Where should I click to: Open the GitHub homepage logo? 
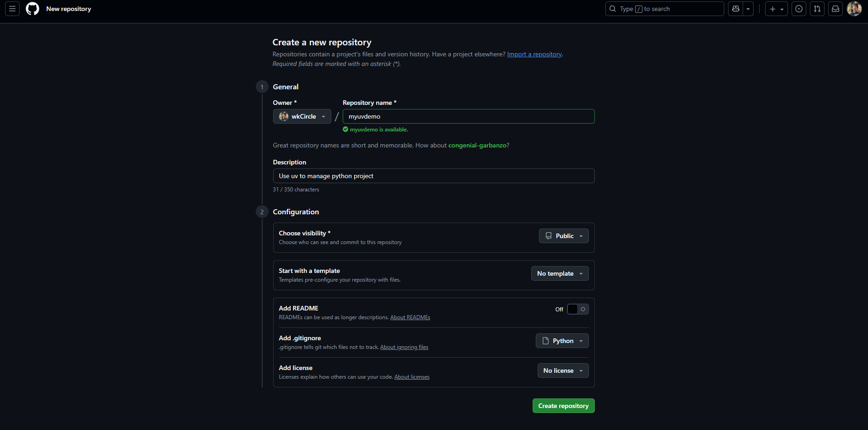[x=32, y=8]
